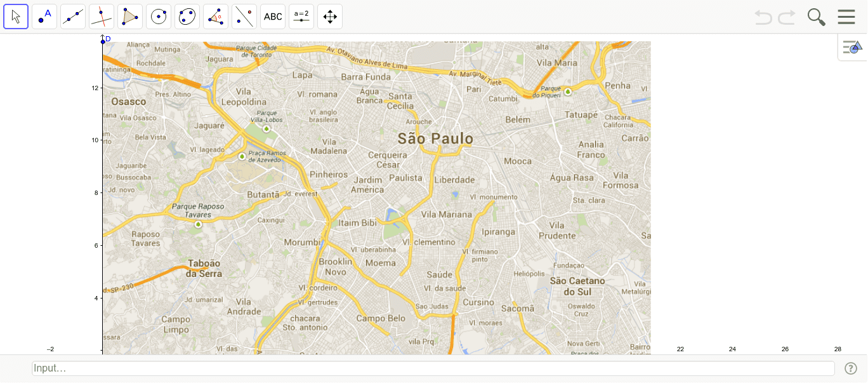Pick the Polygon tool

pos(130,17)
